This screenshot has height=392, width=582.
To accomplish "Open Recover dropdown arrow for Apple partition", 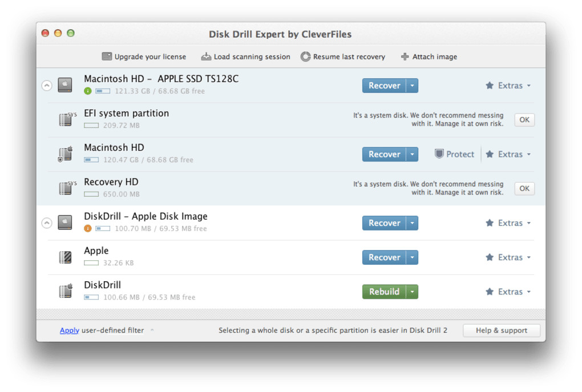I will (413, 257).
